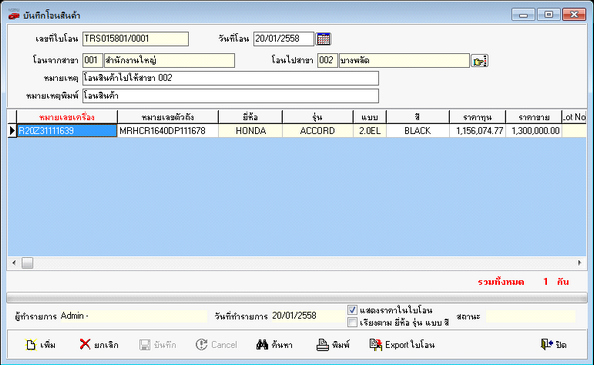Click the โอนไปสาขา code field 002
Viewport: 594px width, 365px height.
click(327, 61)
